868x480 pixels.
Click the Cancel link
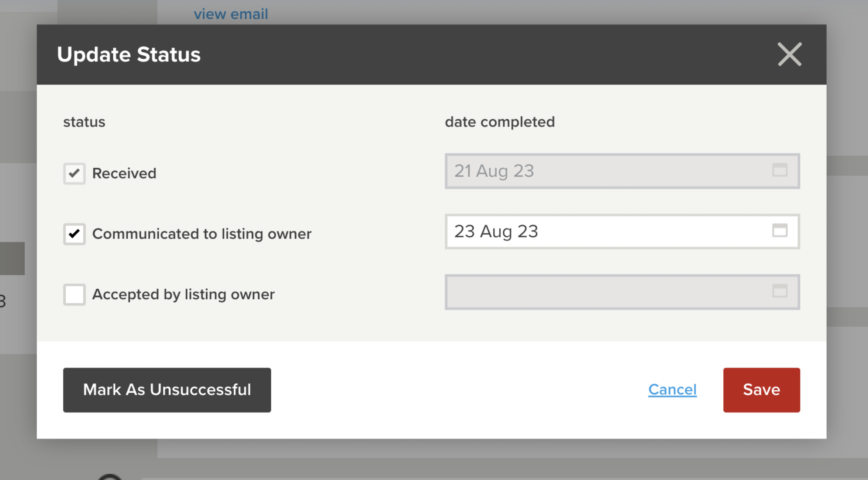(672, 390)
